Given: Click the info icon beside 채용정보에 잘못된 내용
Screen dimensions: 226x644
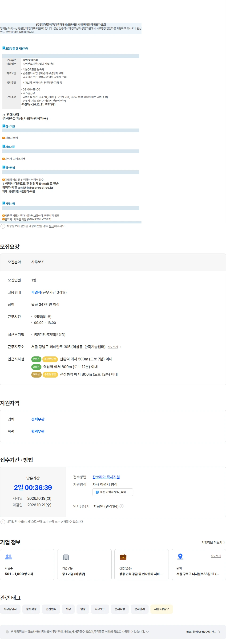Looking at the screenshot, I should pyautogui.click(x=3, y=226).
